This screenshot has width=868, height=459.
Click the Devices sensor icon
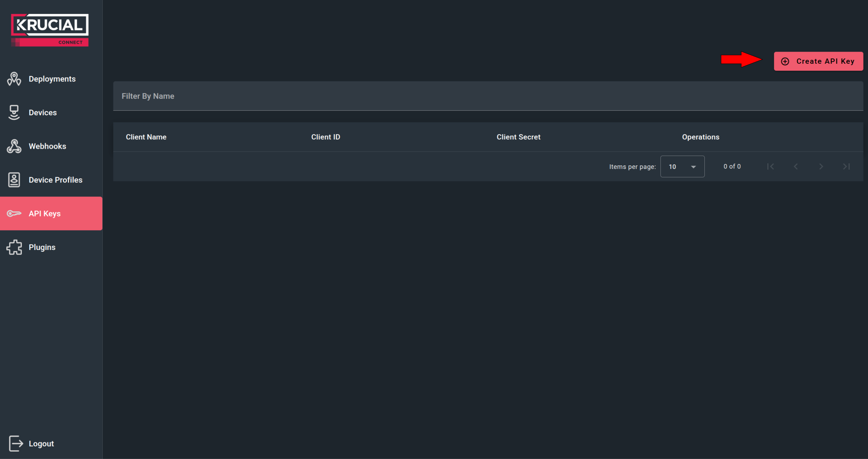tap(14, 112)
